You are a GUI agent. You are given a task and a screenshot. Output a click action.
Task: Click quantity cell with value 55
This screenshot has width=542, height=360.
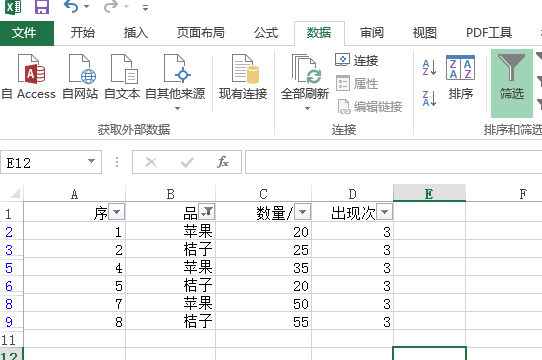click(x=263, y=321)
